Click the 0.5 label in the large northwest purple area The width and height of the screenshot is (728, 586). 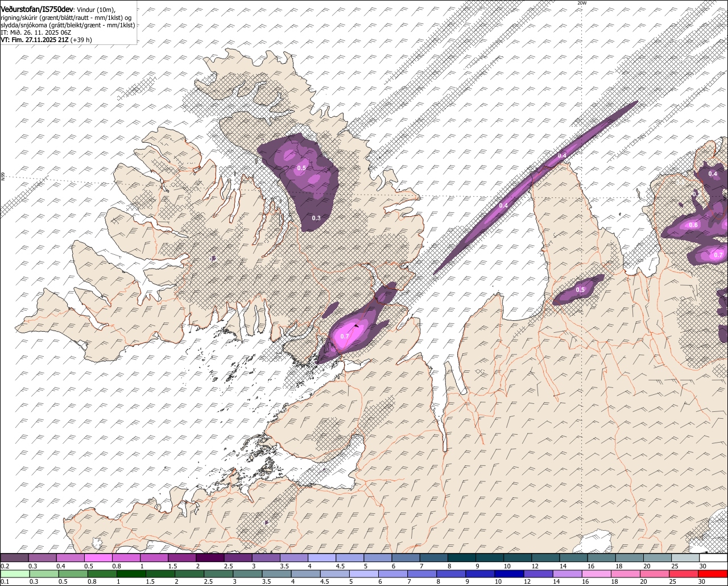coord(301,168)
